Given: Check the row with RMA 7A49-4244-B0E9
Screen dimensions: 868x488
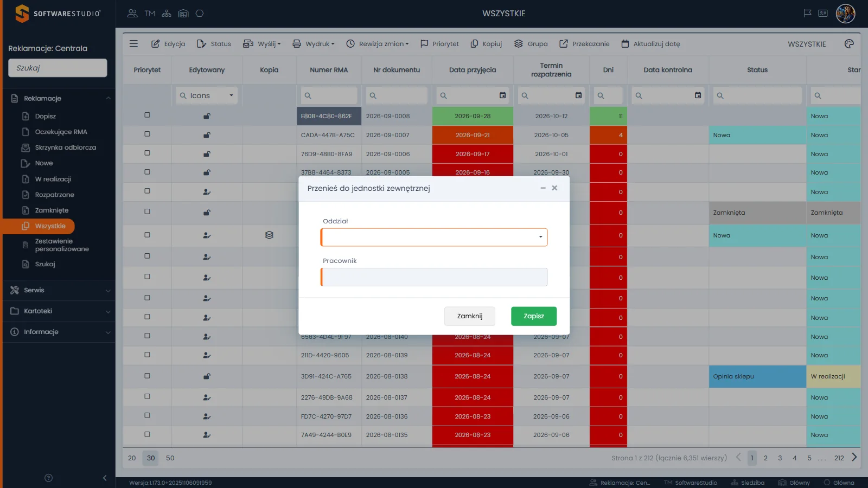Looking at the screenshot, I should pos(147,434).
